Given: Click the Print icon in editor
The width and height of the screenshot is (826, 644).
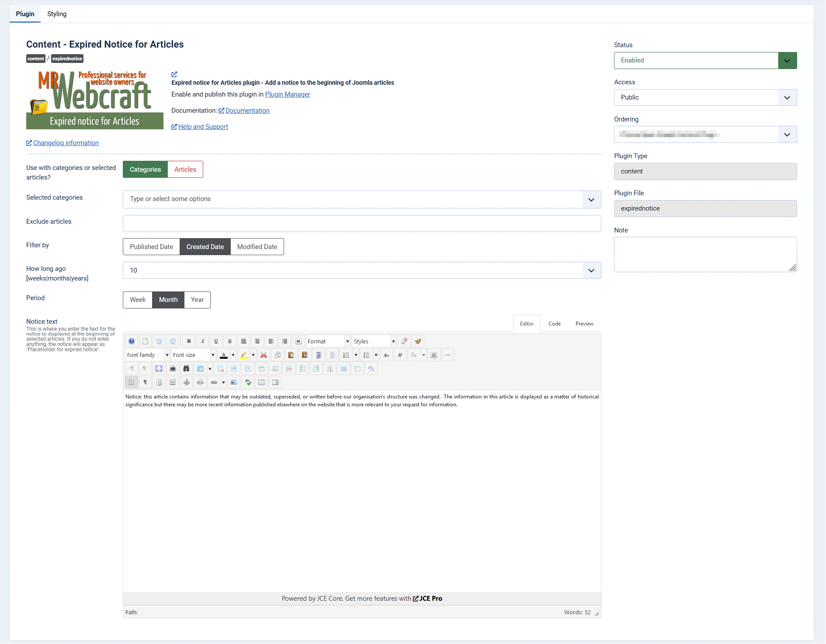Looking at the screenshot, I should point(173,369).
